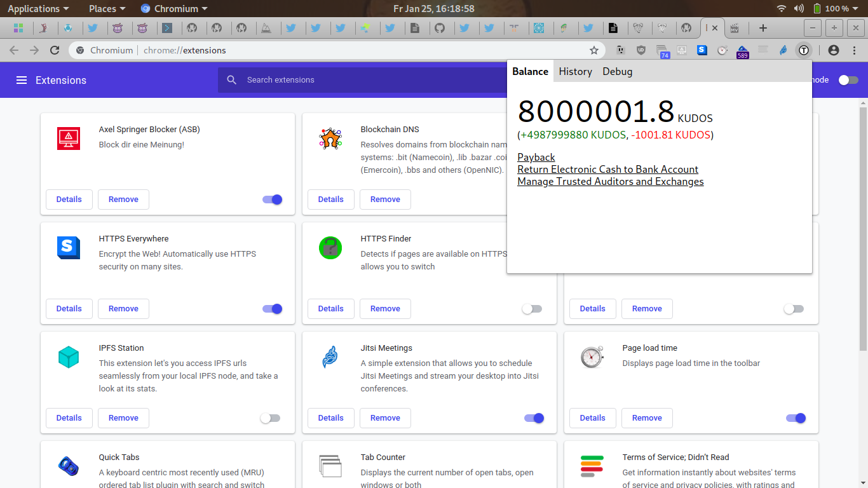Expand the Places menu in the top panel

click(107, 8)
